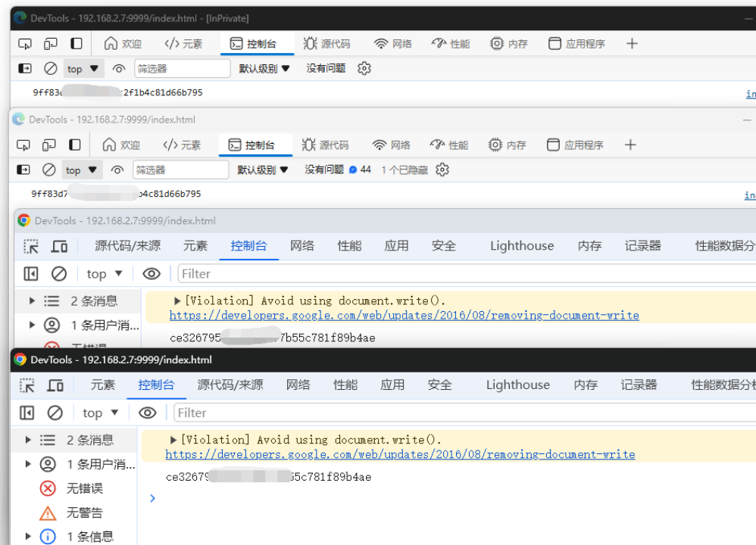Screen dimensions: 756x545
Task: Click dock side panel icon in second Edge DevTools
Action: (x=75, y=145)
